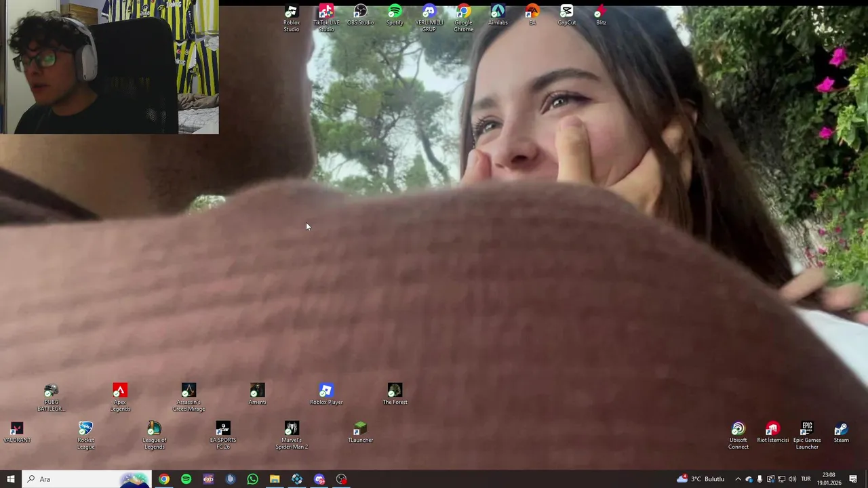
Task: Select the Epic Games Launcher icon
Action: [x=807, y=436]
